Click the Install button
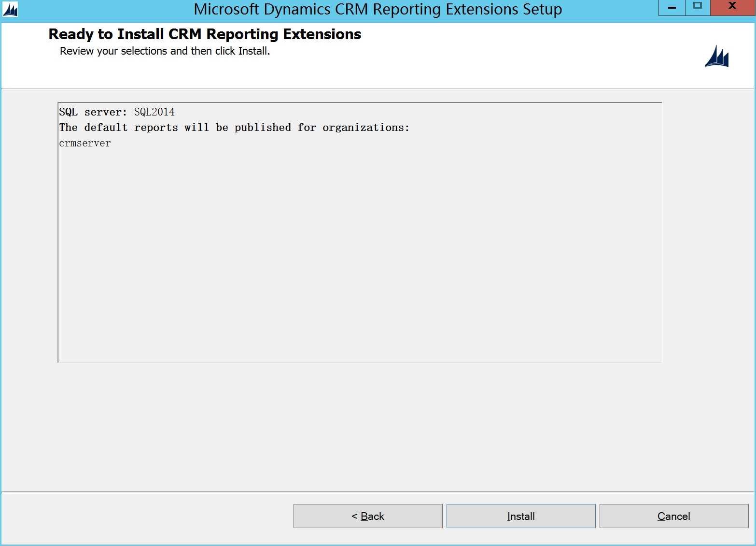The height and width of the screenshot is (546, 756). (521, 516)
